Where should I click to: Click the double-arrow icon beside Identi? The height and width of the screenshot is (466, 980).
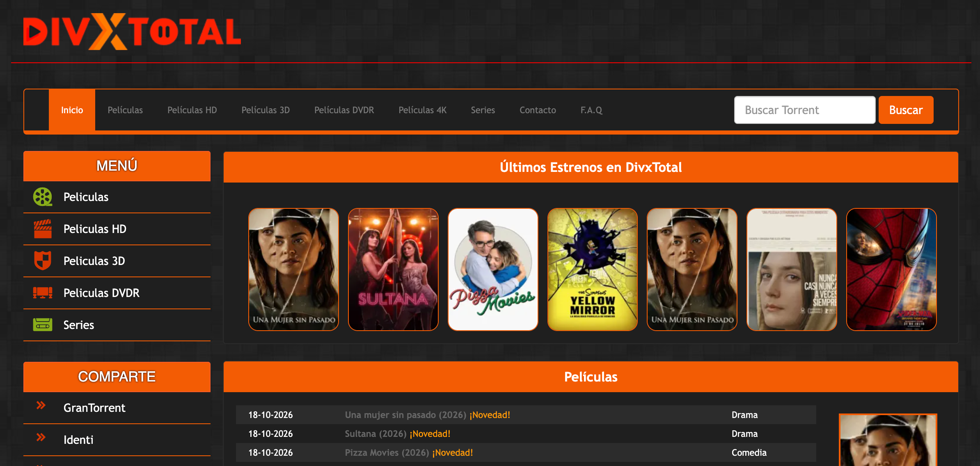pos(41,438)
